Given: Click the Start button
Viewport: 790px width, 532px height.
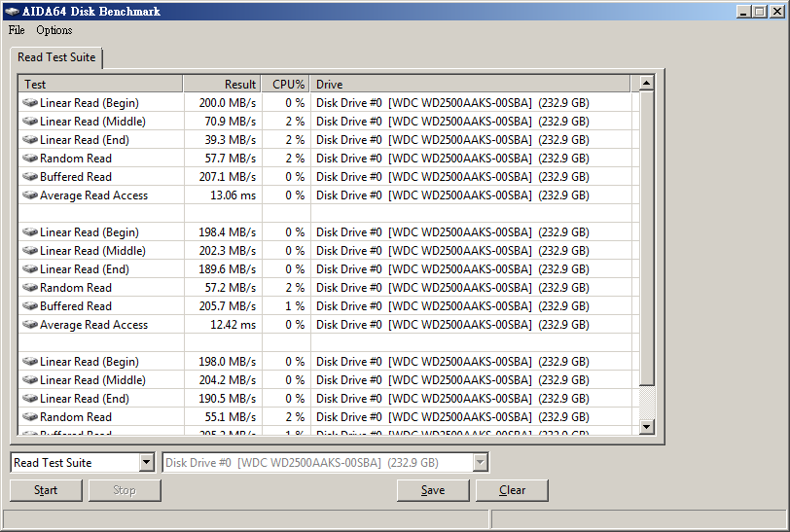Looking at the screenshot, I should click(x=46, y=490).
